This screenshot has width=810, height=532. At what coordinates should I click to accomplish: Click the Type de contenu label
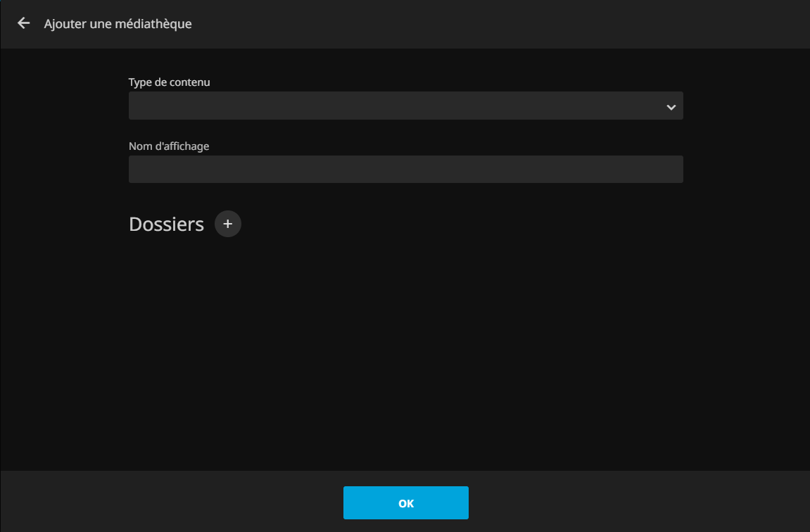(169, 82)
